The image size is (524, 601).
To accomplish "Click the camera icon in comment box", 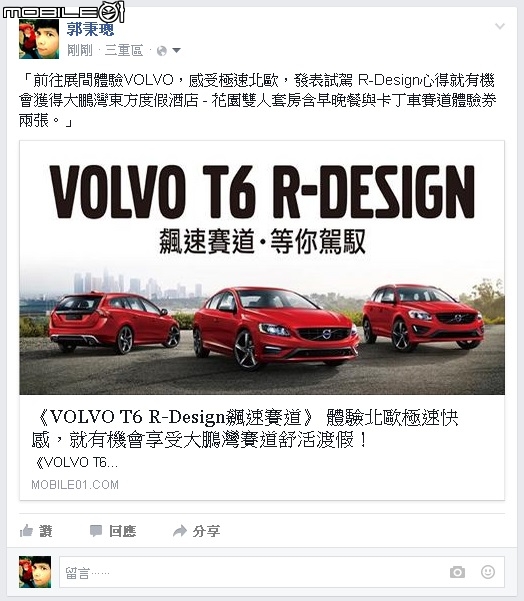I will (x=457, y=572).
